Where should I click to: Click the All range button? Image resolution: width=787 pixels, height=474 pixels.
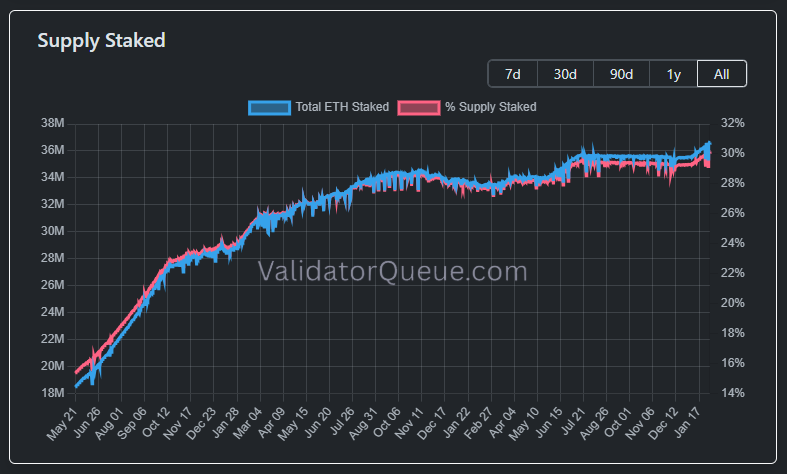click(x=721, y=74)
